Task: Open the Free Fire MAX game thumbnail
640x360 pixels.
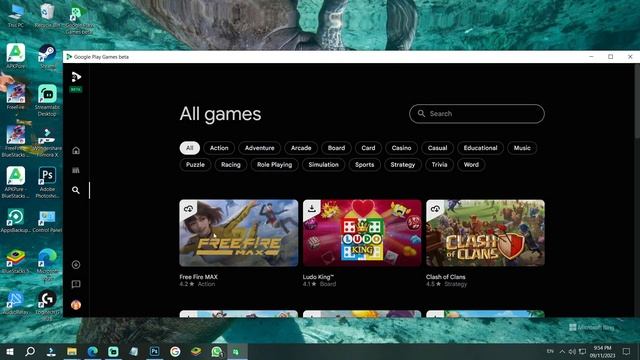Action: coord(239,233)
